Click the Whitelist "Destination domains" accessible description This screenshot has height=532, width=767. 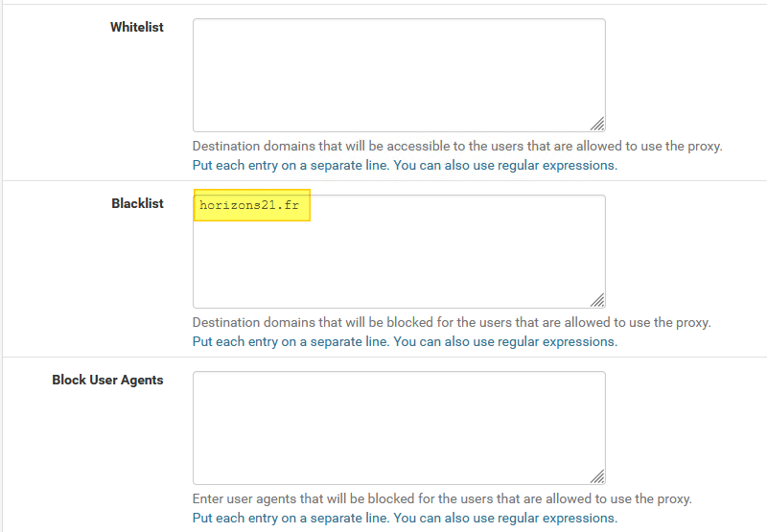(456, 147)
